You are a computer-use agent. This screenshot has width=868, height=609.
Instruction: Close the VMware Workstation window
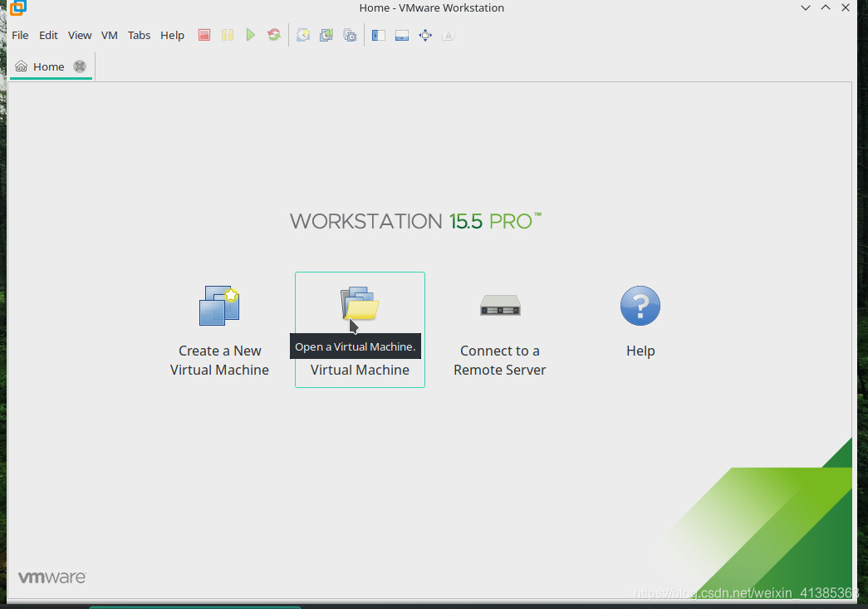846,7
